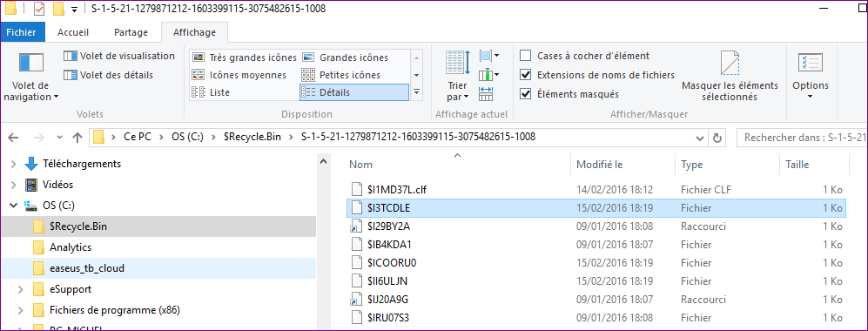Select the Affichage ribbon tab

pos(194,32)
